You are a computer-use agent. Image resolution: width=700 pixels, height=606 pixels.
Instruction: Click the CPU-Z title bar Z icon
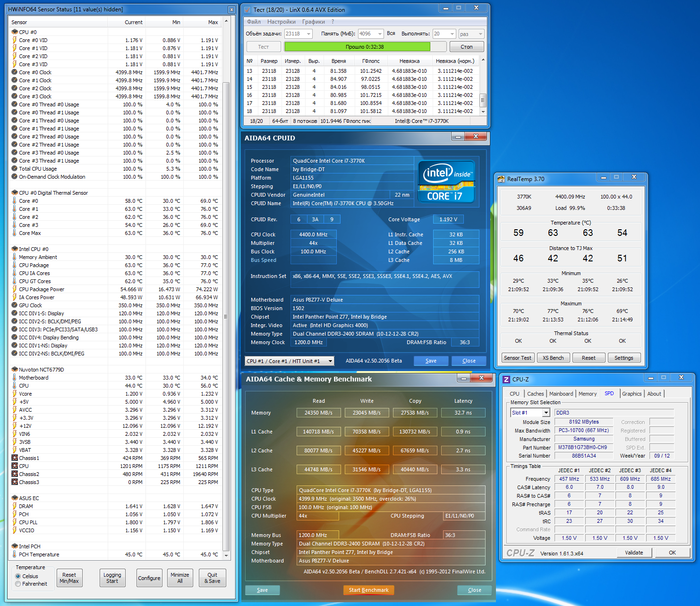click(x=506, y=380)
